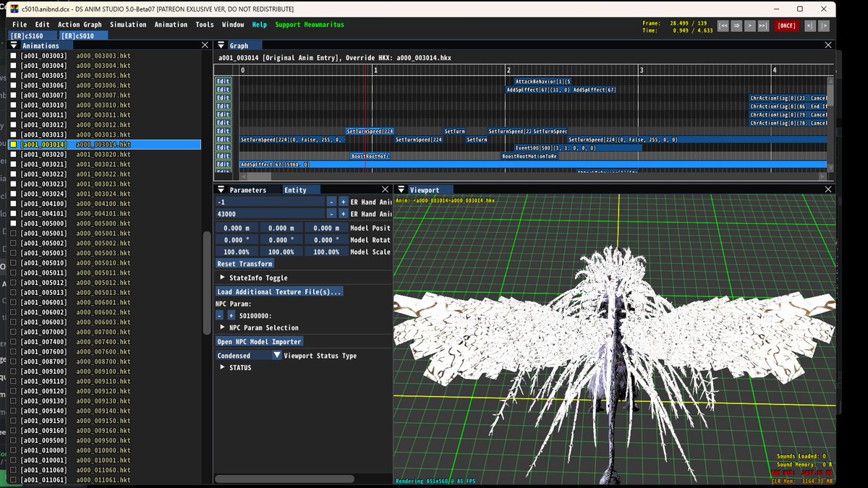Image resolution: width=868 pixels, height=488 pixels.
Task: Close the Viewport panel with X
Action: tap(829, 189)
